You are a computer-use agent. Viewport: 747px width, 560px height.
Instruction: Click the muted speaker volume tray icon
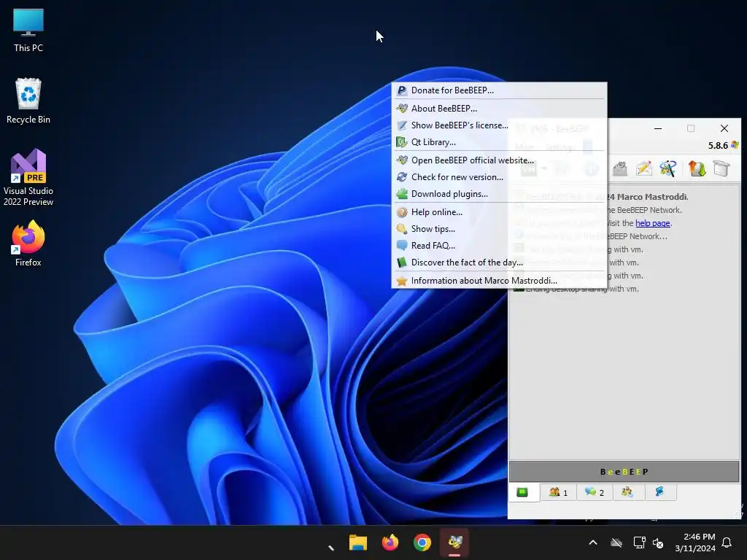658,542
